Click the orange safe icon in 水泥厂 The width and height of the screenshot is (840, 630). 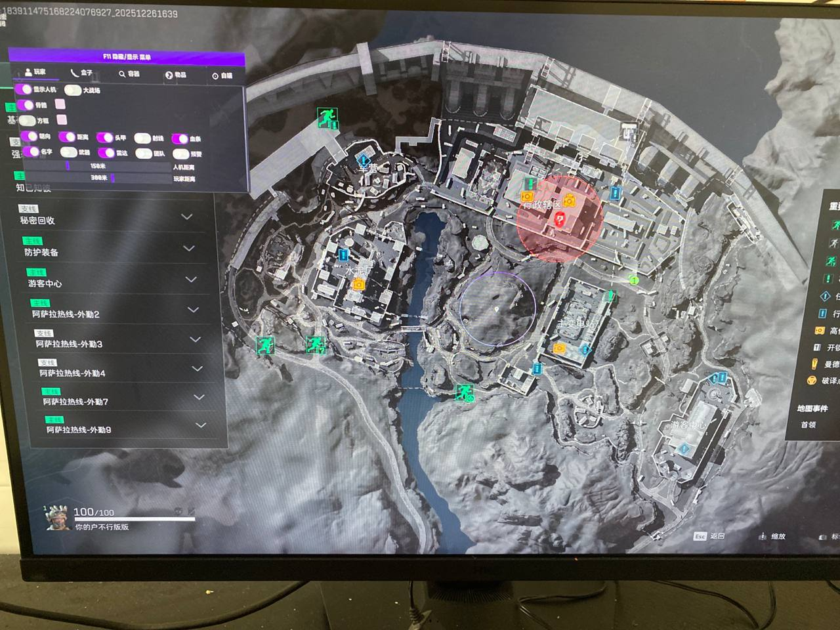click(x=358, y=284)
